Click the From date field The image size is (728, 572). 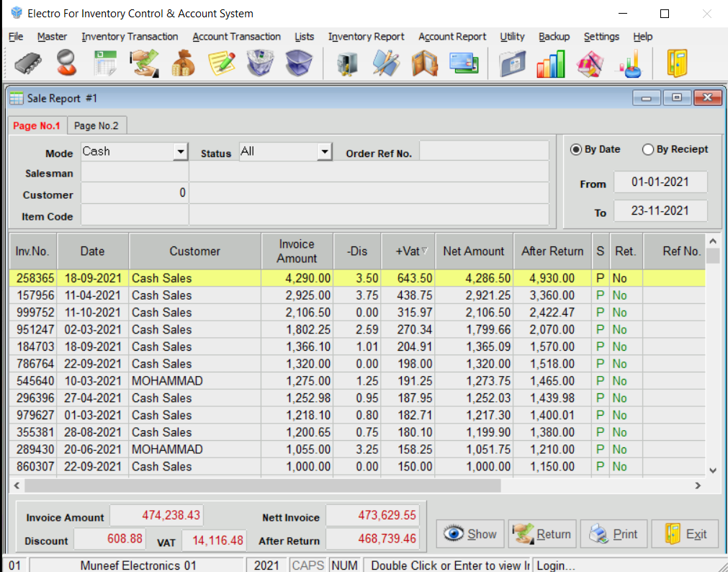point(660,182)
